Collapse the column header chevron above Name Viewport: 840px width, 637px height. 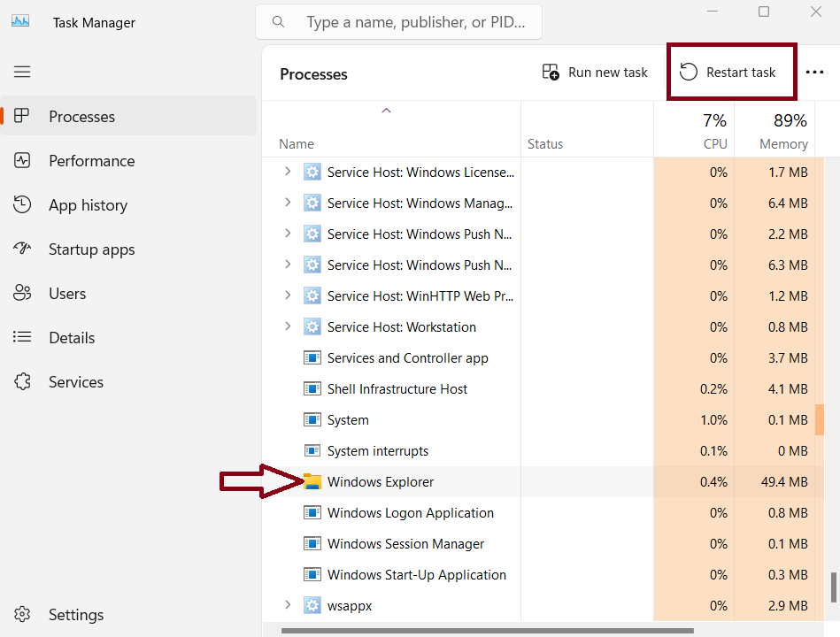[386, 111]
